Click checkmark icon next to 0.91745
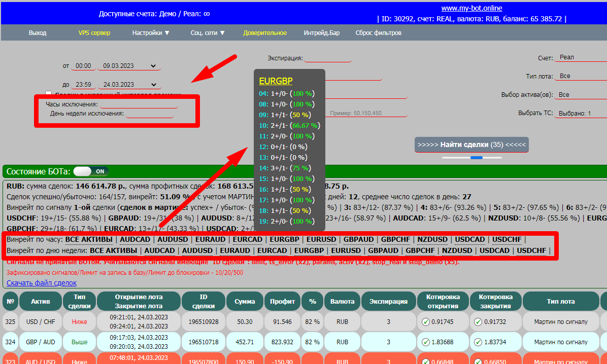This screenshot has width=607, height=364. coord(426,322)
